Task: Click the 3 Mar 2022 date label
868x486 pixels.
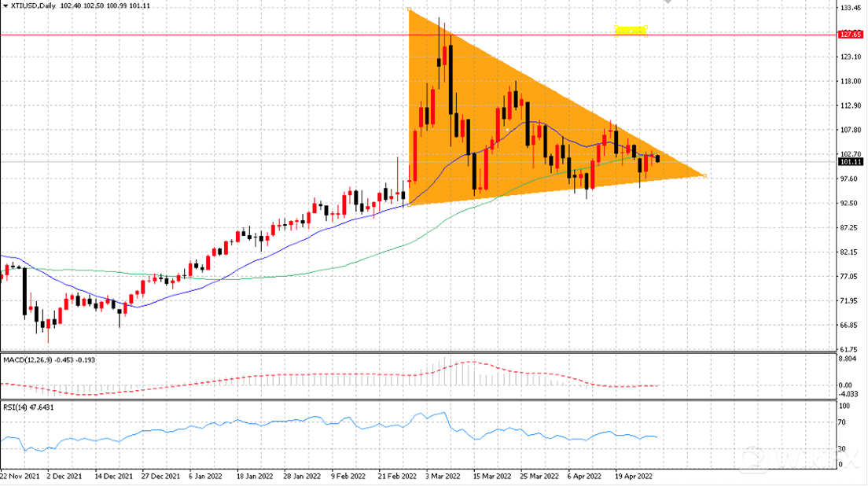Action: [x=443, y=476]
